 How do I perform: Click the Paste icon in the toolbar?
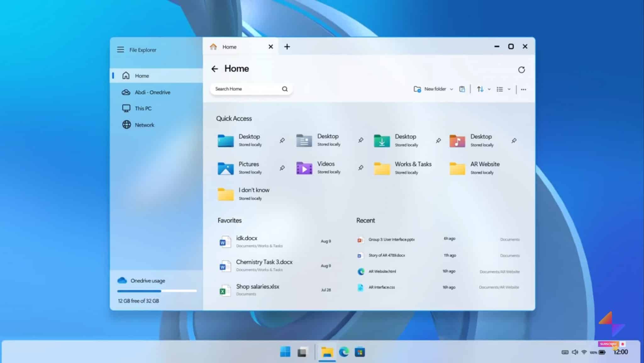[x=462, y=89]
